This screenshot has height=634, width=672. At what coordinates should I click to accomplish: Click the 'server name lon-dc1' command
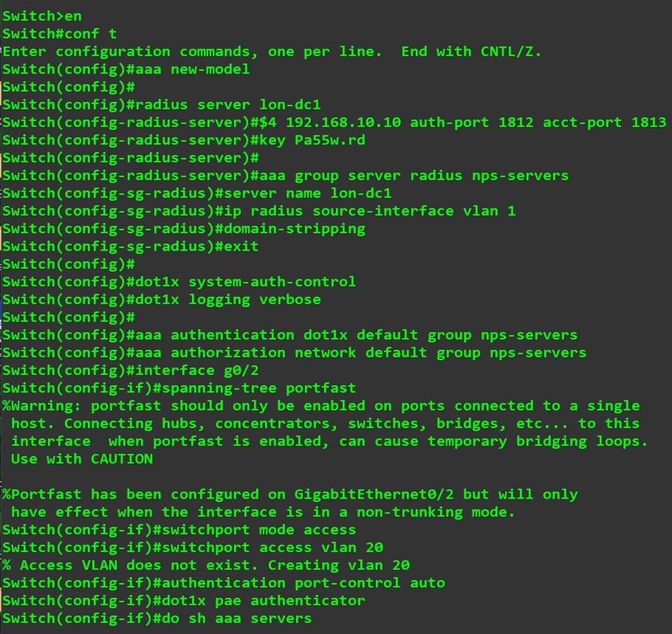tap(308, 193)
